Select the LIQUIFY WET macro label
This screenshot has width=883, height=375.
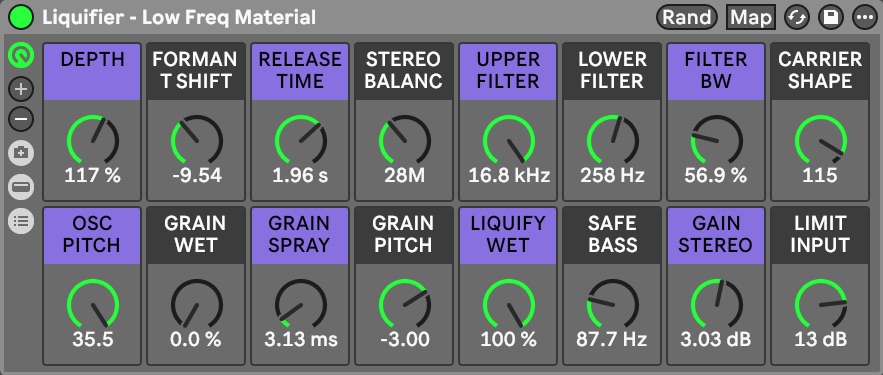click(x=509, y=236)
